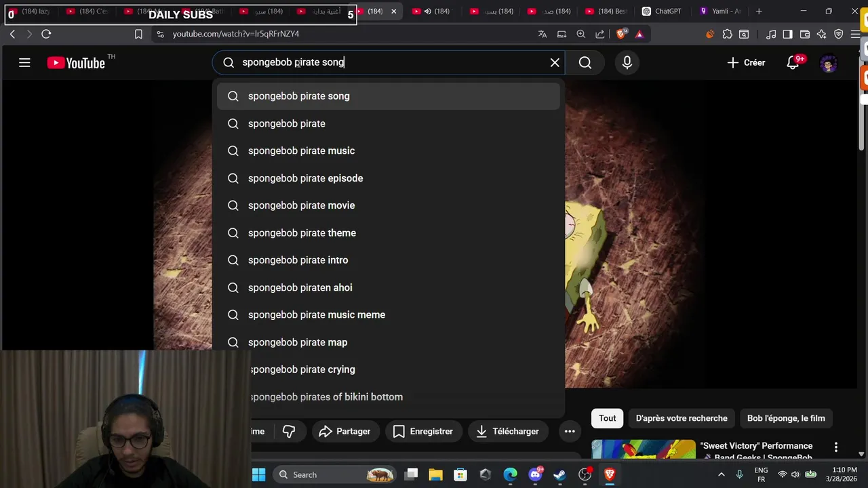Zoom icon in address bar
This screenshot has width=868, height=488.
581,34
